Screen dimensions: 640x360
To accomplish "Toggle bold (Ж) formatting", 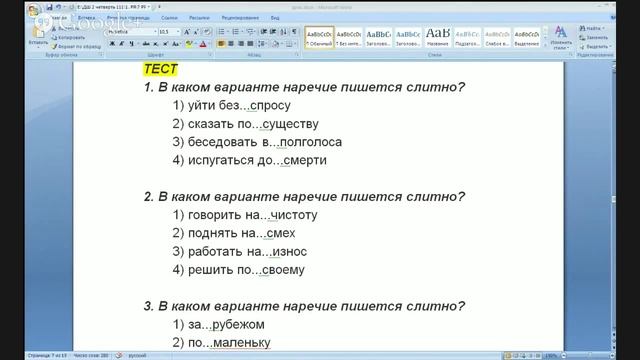I will [x=112, y=44].
